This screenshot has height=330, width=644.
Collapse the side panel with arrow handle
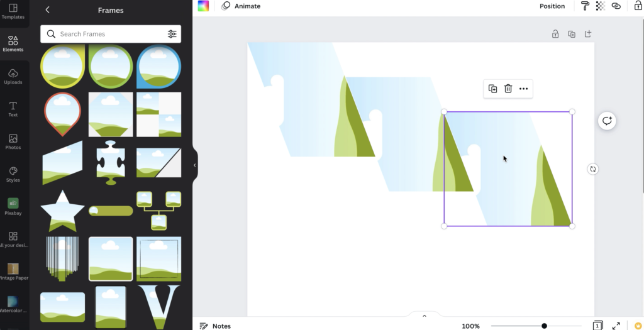195,165
